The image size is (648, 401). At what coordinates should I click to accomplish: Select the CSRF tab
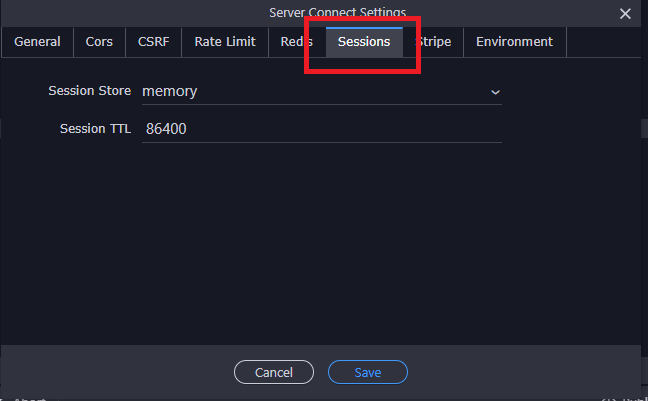point(153,42)
